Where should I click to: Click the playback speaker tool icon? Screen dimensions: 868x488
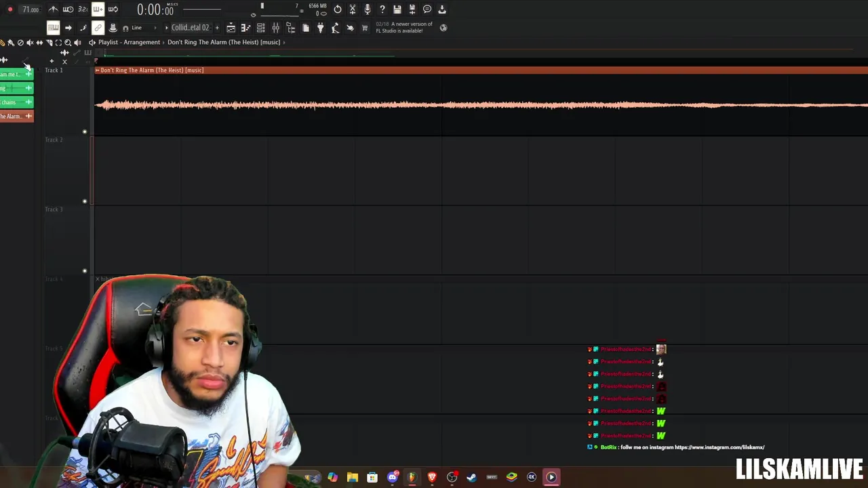coord(77,43)
